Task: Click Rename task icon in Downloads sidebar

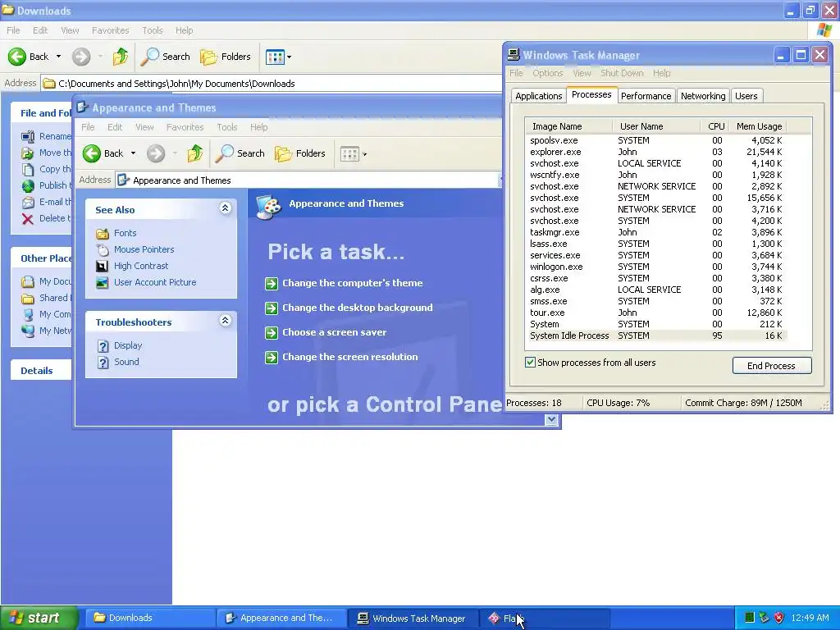Action: point(28,137)
